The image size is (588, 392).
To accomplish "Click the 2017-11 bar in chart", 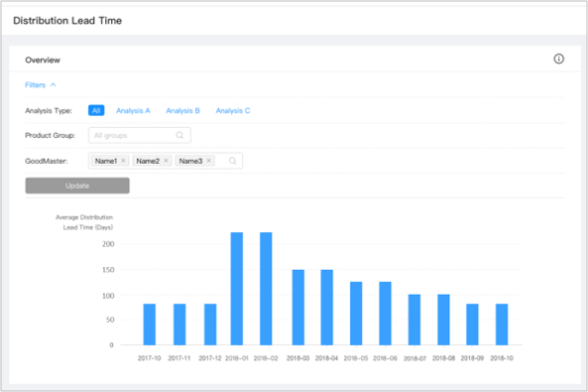I will click(179, 325).
